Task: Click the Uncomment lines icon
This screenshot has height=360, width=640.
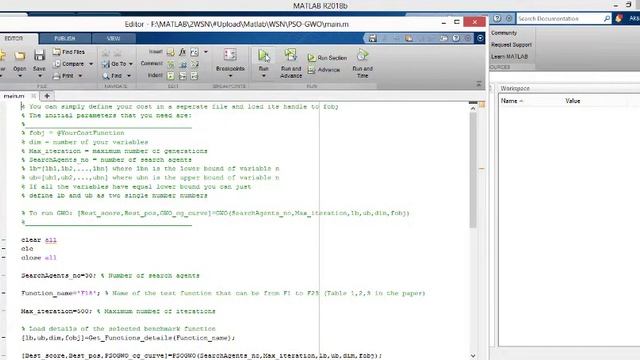Action: coord(182,64)
